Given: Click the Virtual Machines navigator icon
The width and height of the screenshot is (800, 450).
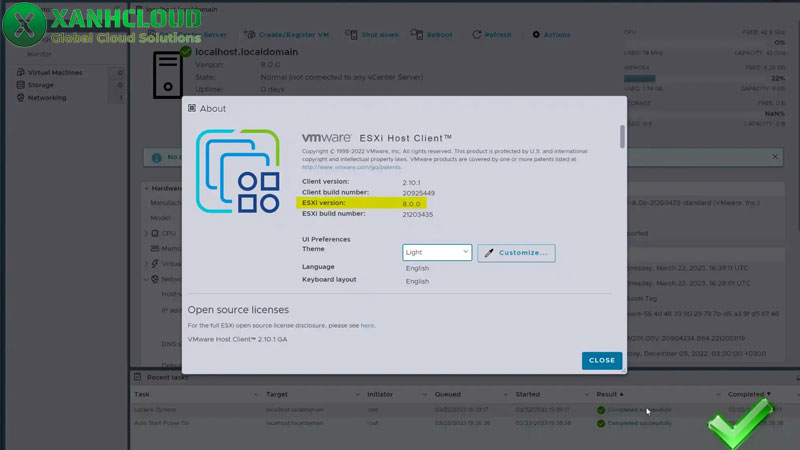Looking at the screenshot, I should [20, 72].
